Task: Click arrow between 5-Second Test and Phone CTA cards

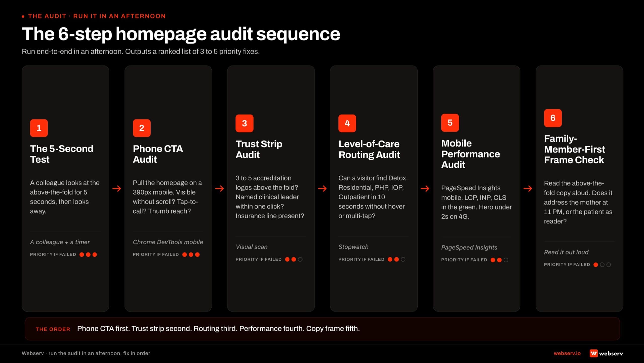Action: (117, 188)
